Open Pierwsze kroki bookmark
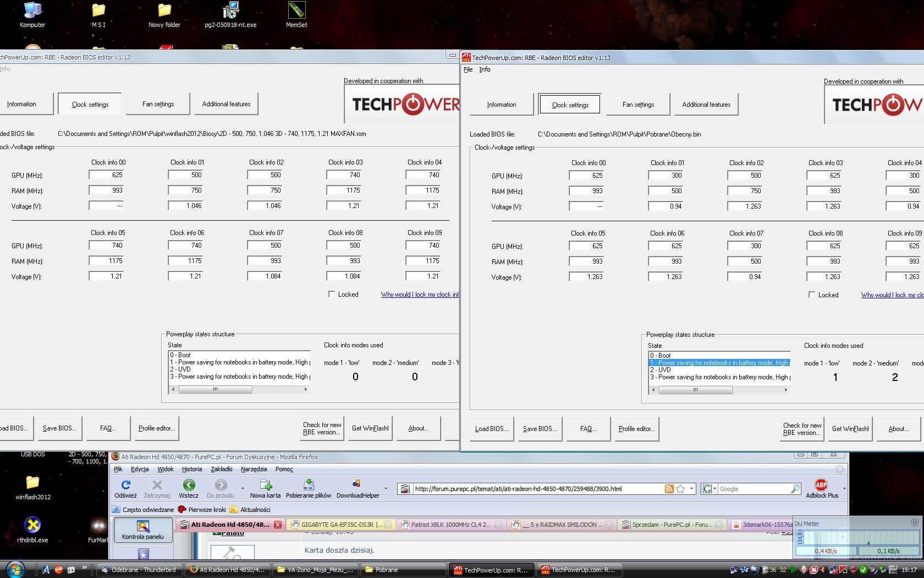The width and height of the screenshot is (924, 578). click(x=202, y=510)
